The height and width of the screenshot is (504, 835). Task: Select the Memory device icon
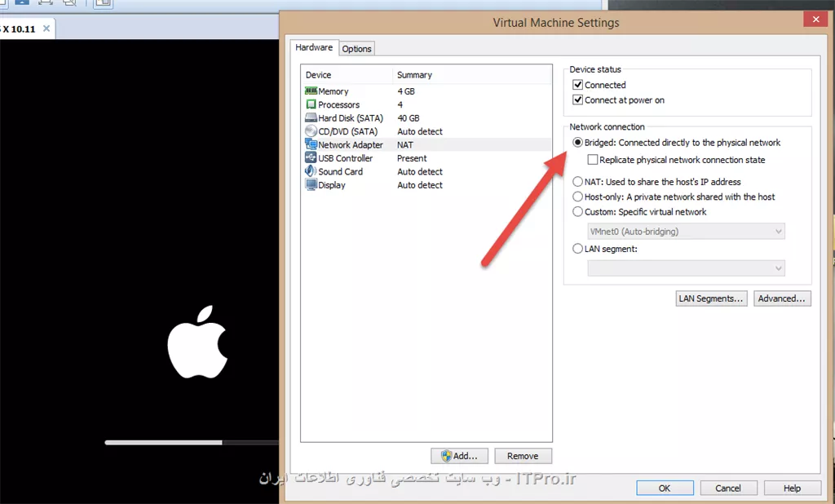tap(311, 91)
